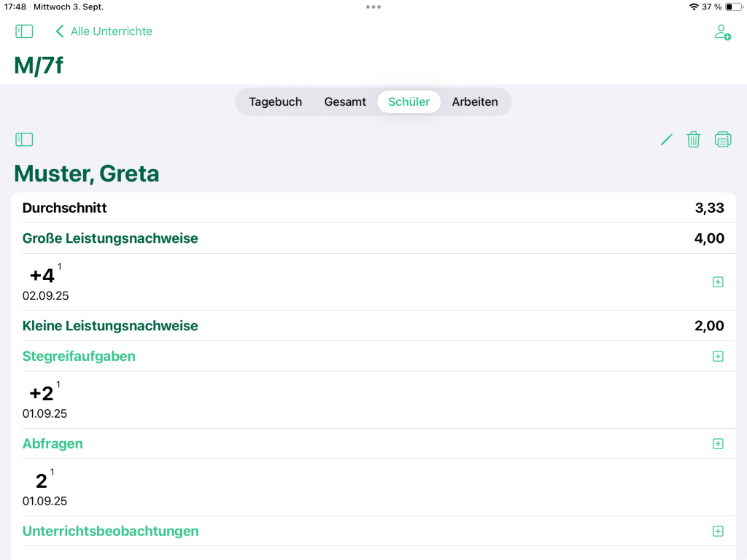The width and height of the screenshot is (747, 560).
Task: Go back to Alle Unterrichte
Action: click(x=104, y=31)
